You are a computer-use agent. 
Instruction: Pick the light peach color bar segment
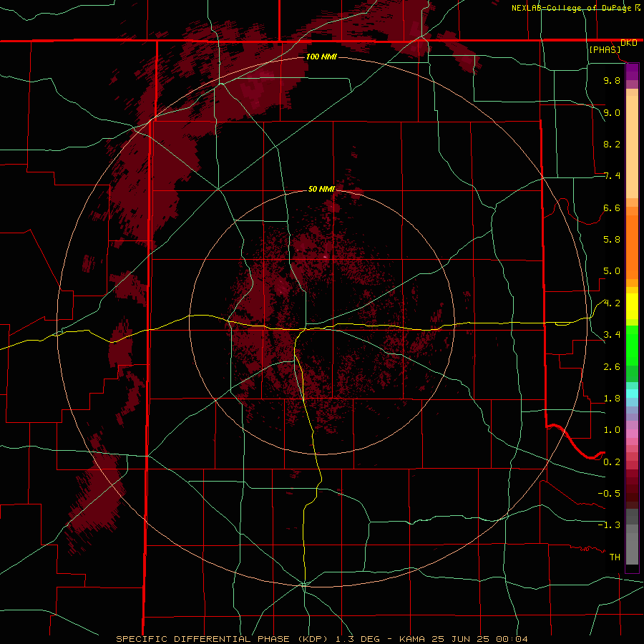(632, 147)
